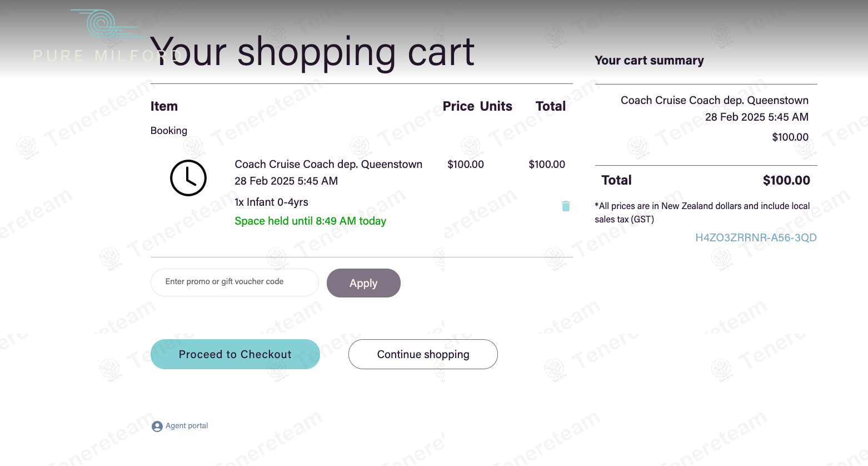This screenshot has width=868, height=466.
Task: Select the Coach Cruise Coach item title in cart
Action: [x=328, y=165]
